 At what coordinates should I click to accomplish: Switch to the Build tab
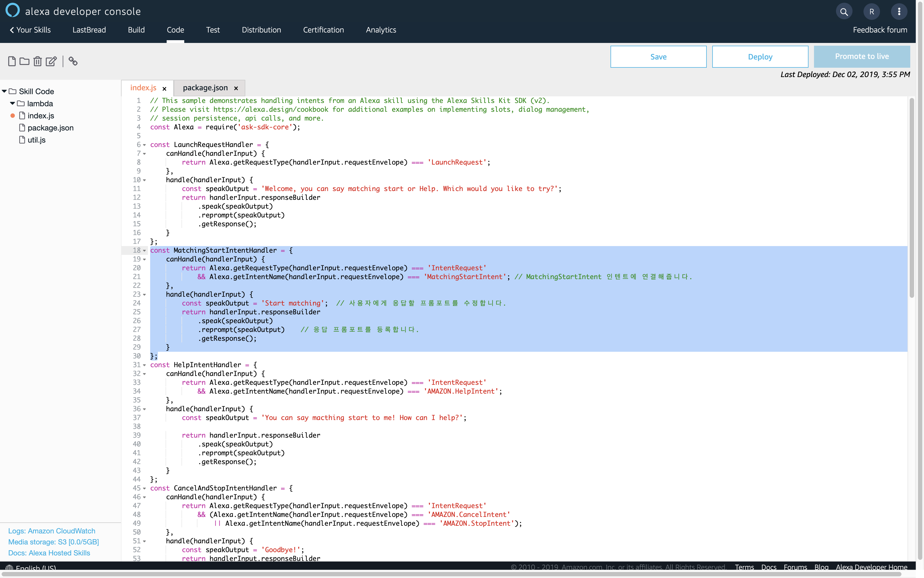pyautogui.click(x=136, y=30)
